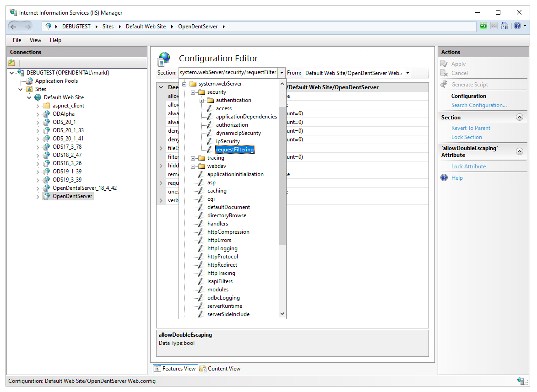Screen dimensions: 537x392
Task: Click the system.webServer folder icon
Action: 193,84
